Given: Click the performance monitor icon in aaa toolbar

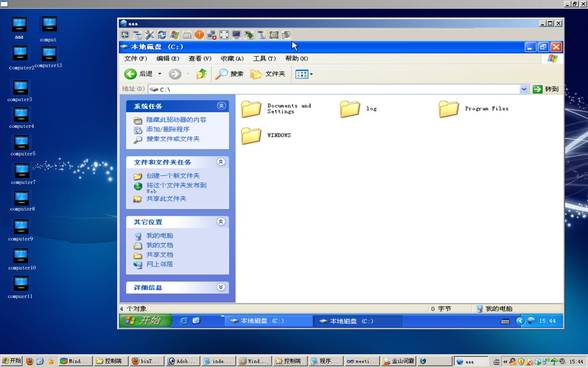Looking at the screenshot, I should 124,35.
